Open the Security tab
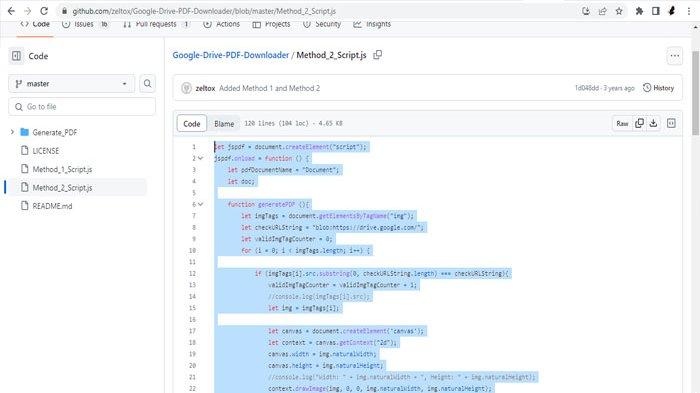The width and height of the screenshot is (700, 393). coord(321,24)
